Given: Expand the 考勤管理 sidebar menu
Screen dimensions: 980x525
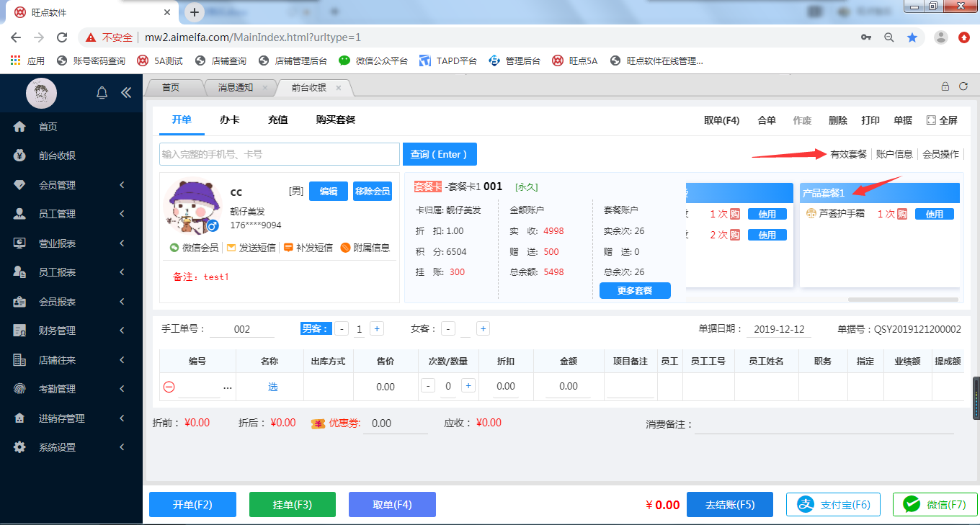Looking at the screenshot, I should coord(72,389).
